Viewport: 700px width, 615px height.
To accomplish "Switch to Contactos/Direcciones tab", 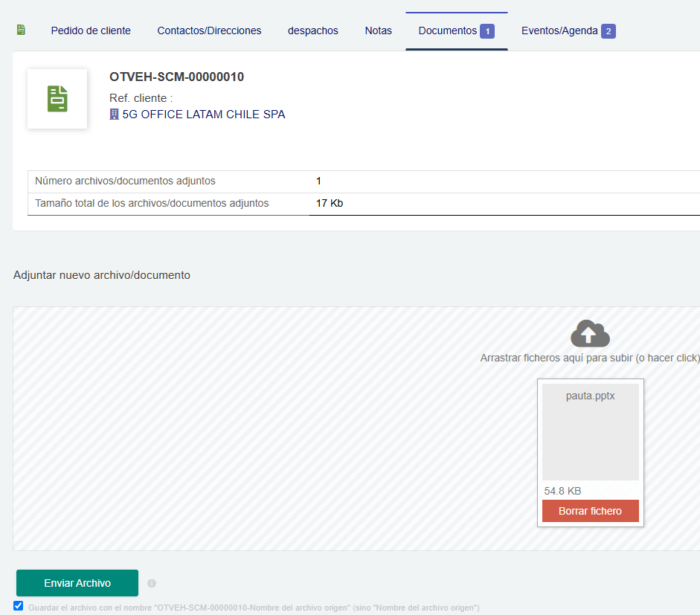I will (209, 30).
